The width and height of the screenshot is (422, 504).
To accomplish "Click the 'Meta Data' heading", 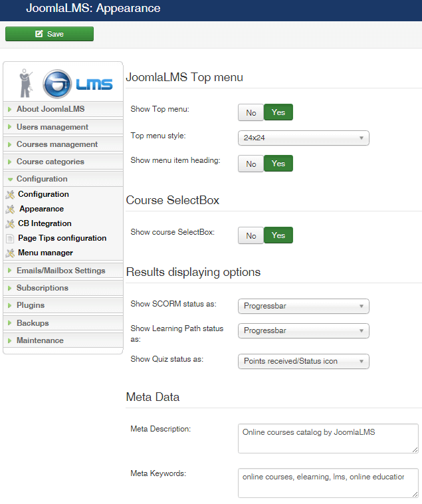I will click(x=153, y=397).
